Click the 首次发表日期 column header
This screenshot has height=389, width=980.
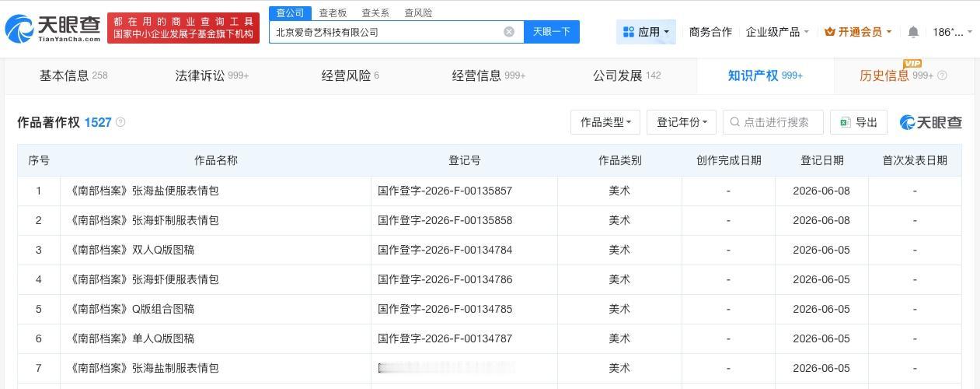[915, 160]
